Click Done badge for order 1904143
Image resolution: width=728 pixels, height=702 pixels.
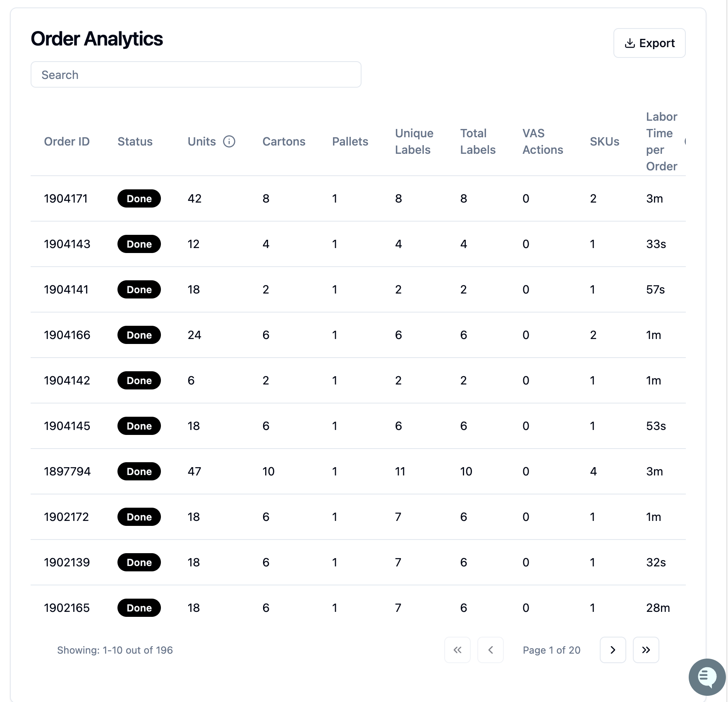pyautogui.click(x=139, y=244)
